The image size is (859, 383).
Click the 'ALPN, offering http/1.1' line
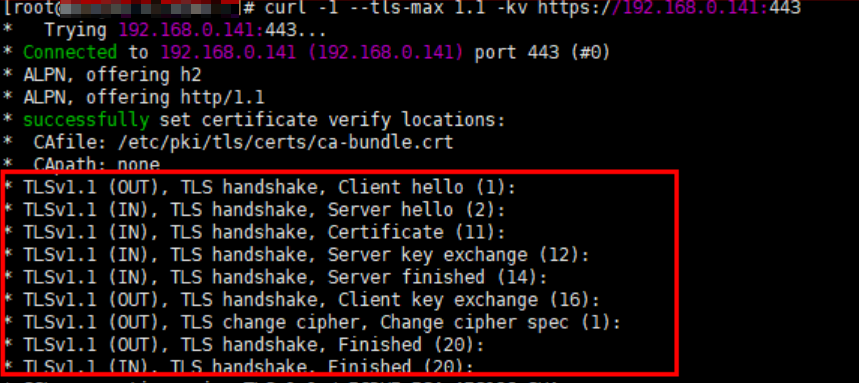(x=144, y=98)
